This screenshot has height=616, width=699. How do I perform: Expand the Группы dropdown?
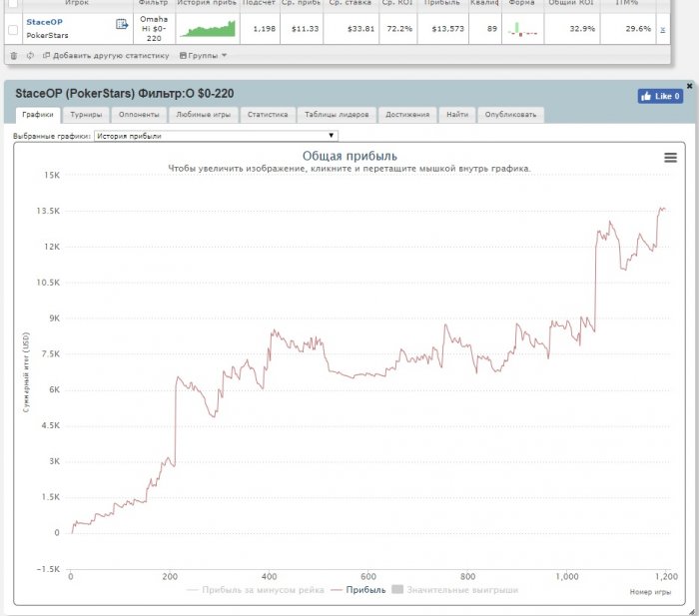[202, 55]
